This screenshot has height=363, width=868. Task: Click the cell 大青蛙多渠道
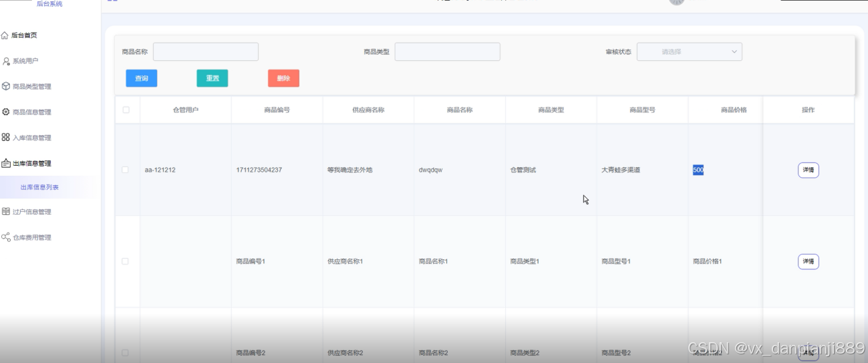[621, 170]
